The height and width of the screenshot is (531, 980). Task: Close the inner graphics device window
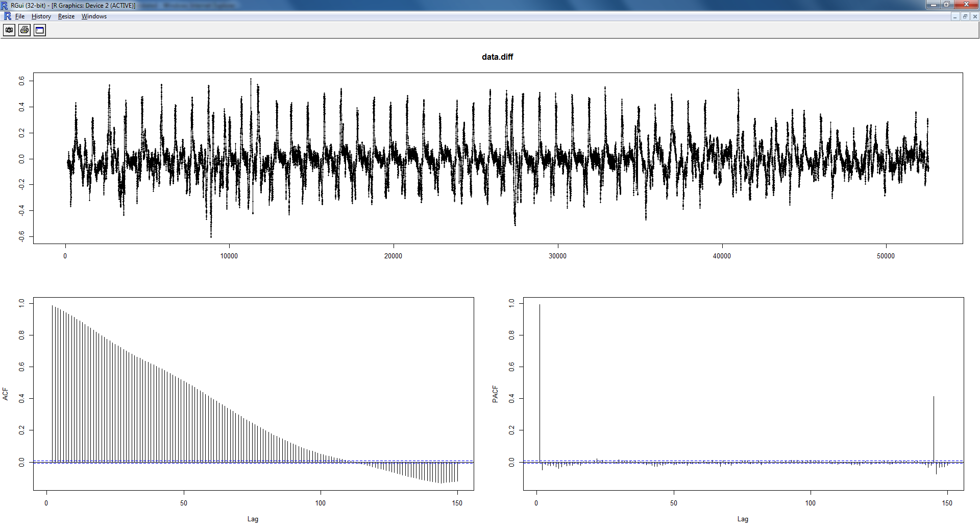974,17
